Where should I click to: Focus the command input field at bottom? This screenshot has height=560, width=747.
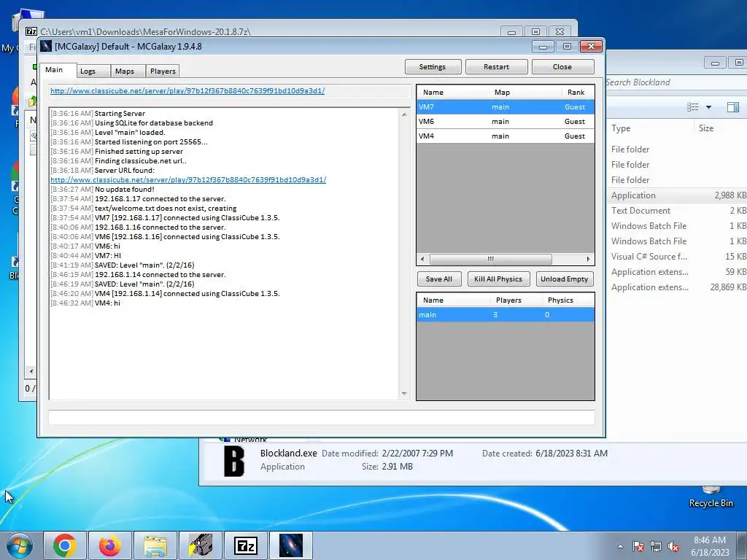coord(322,418)
